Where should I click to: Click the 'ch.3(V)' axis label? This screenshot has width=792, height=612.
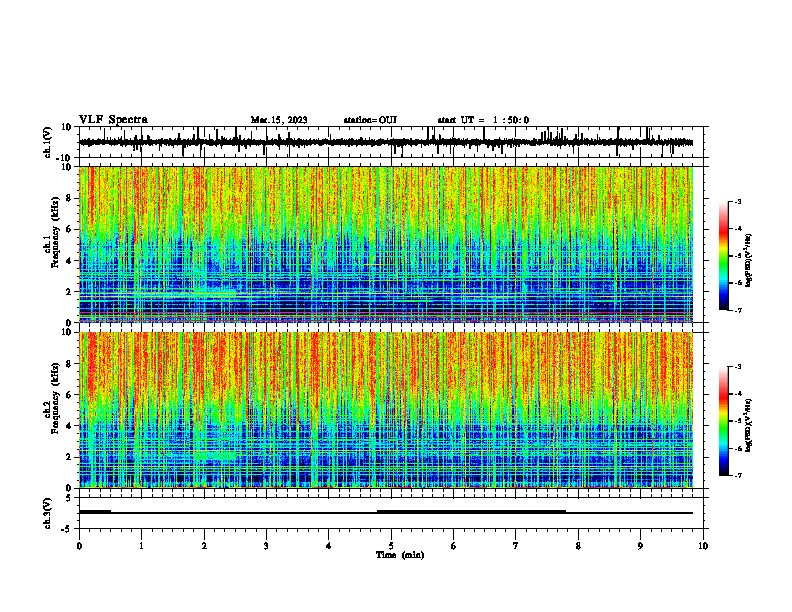[x=48, y=514]
